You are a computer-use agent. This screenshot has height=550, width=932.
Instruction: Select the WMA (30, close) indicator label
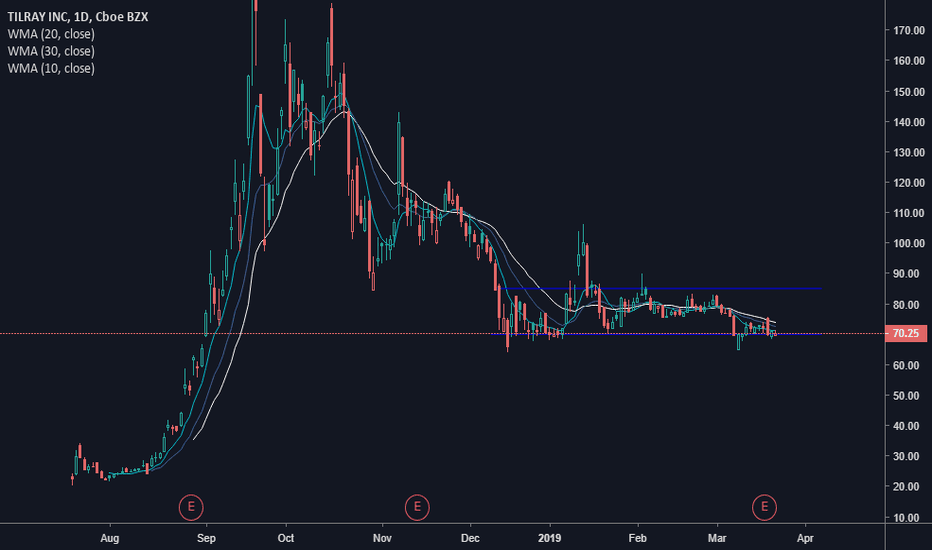tap(51, 51)
